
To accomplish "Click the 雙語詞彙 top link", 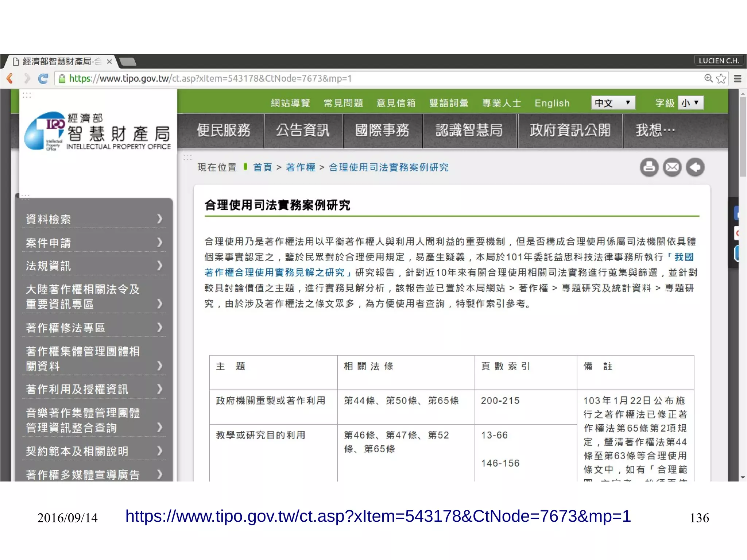I will click(449, 103).
